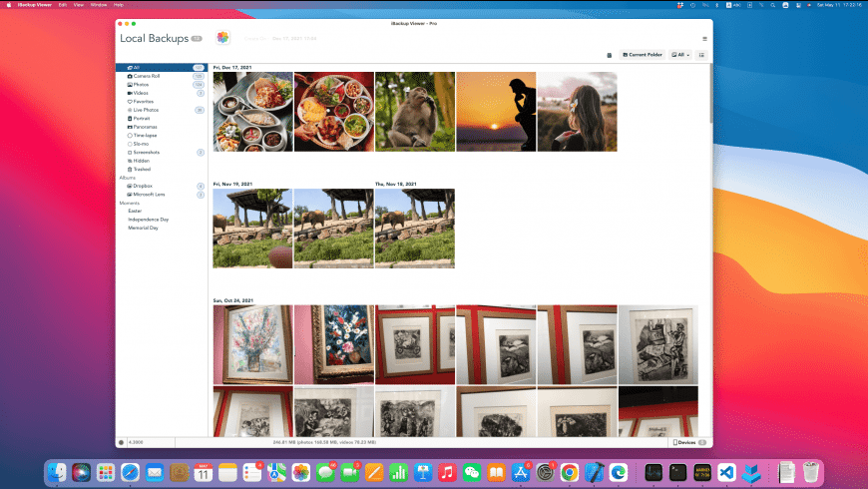Open Numbers in the Dock
Viewport: 868px width, 489px height.
[398, 472]
